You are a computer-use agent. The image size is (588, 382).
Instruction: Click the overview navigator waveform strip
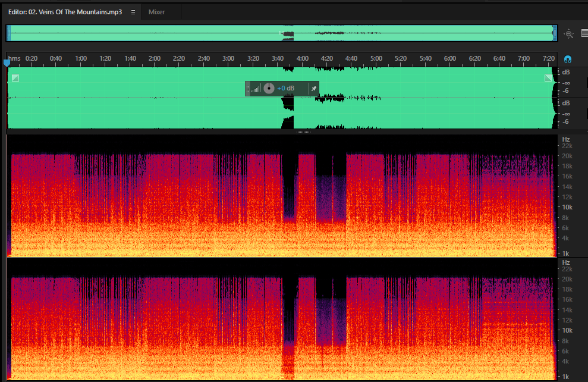pyautogui.click(x=282, y=33)
